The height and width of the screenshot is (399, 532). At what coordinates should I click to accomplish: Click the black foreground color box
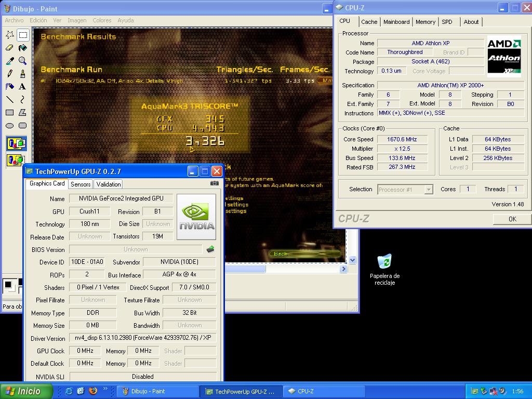(x=8, y=284)
